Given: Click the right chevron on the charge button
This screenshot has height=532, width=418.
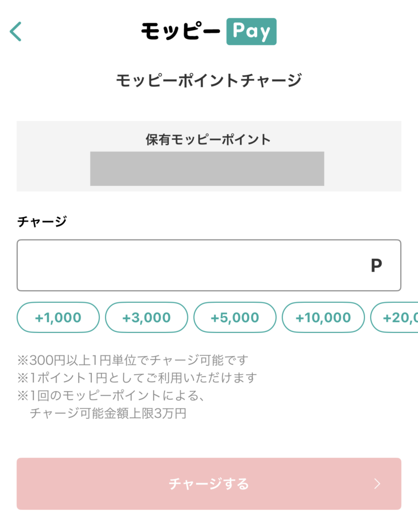Looking at the screenshot, I should pos(377,485).
